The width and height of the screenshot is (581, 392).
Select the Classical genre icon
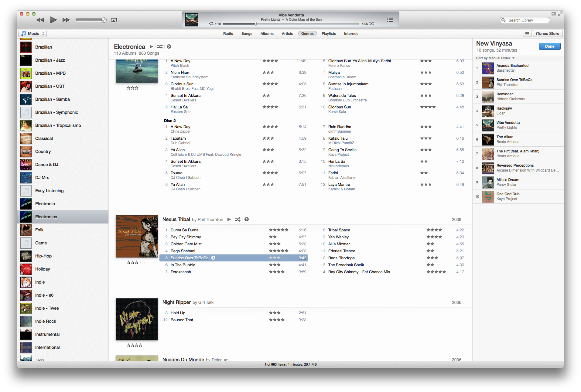click(26, 138)
